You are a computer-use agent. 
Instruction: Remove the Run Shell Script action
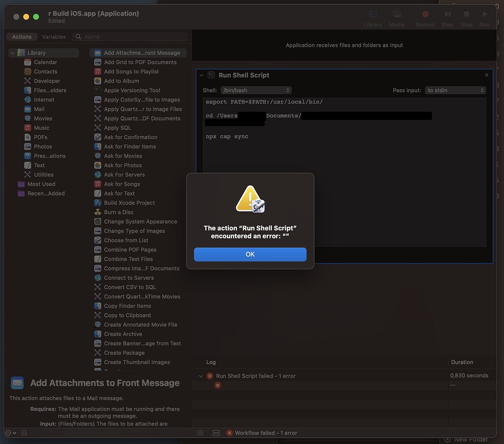click(x=486, y=75)
